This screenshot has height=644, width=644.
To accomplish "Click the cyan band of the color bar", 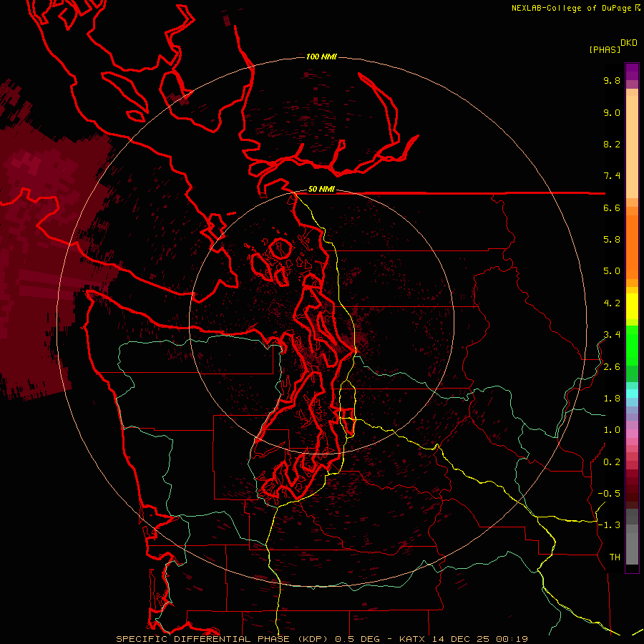I will (x=632, y=394).
